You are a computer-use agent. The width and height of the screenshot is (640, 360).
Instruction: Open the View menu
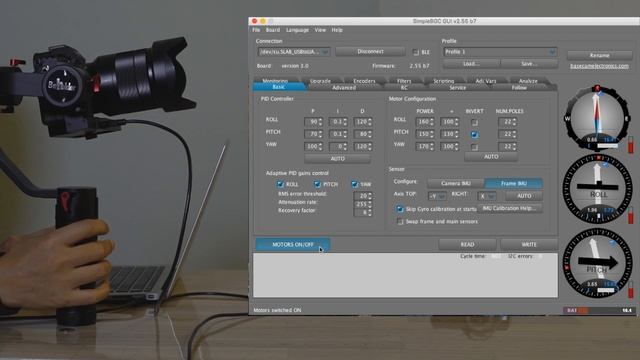tap(320, 30)
